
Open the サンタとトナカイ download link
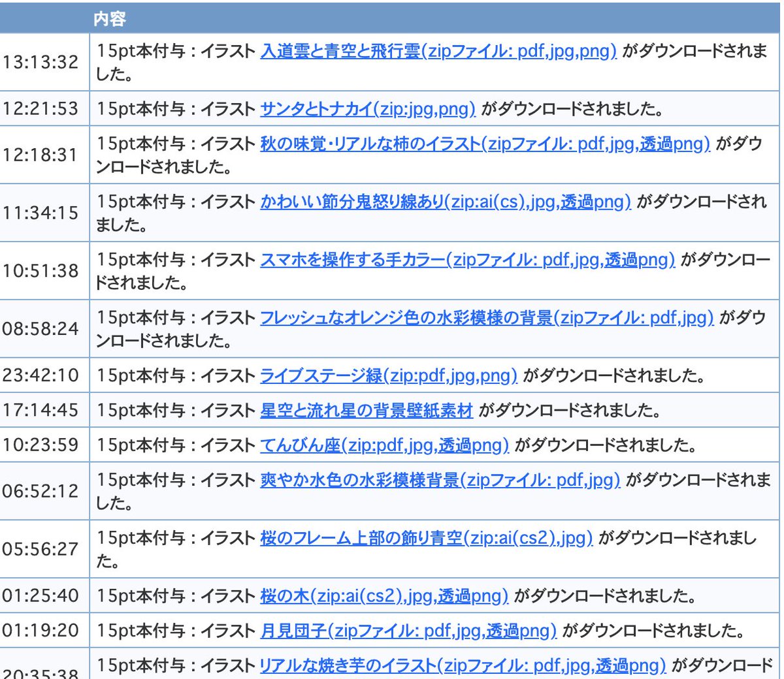point(369,109)
